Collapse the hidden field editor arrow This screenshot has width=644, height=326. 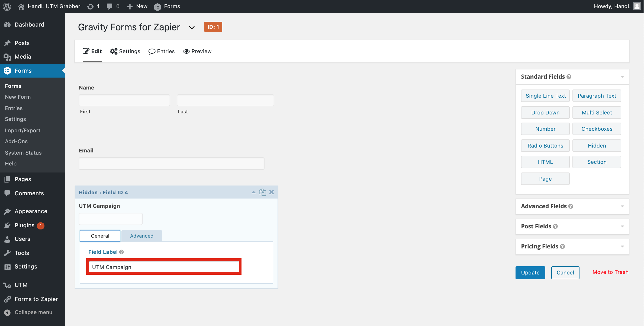pyautogui.click(x=253, y=192)
